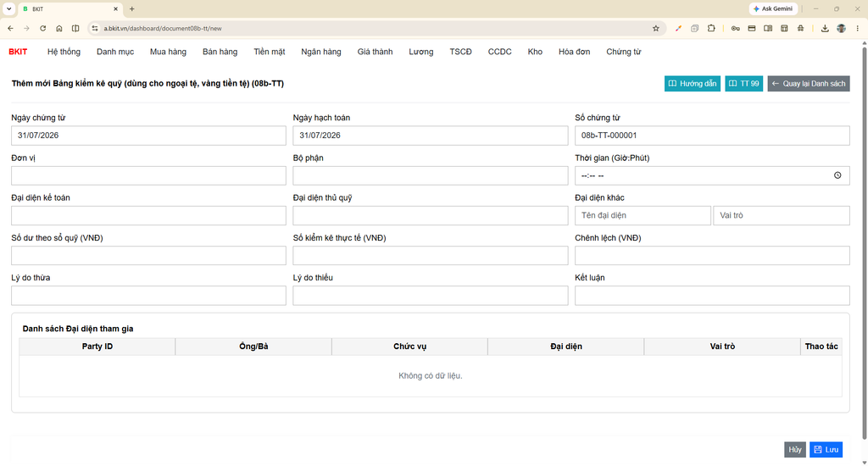The height and width of the screenshot is (466, 868).
Task: Click the Hủy button
Action: tap(795, 449)
